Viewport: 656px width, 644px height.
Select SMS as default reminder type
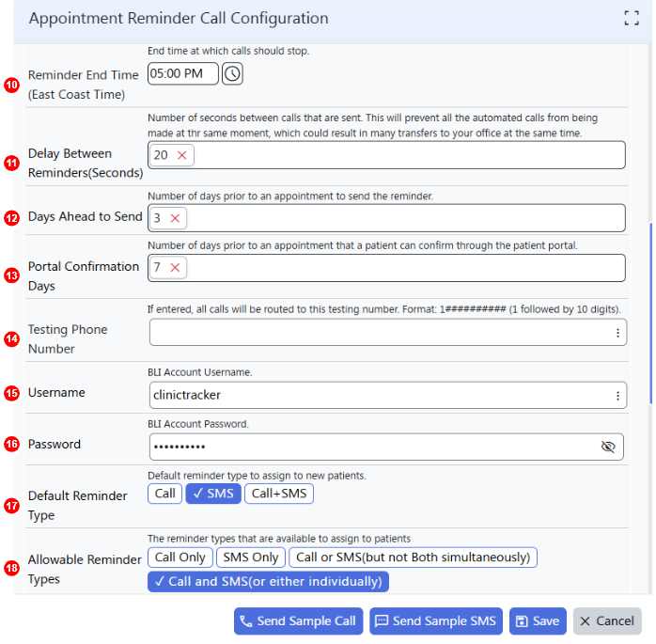213,494
